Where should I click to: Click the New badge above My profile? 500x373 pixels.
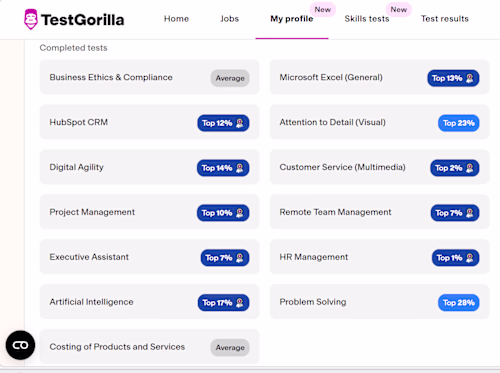point(323,10)
